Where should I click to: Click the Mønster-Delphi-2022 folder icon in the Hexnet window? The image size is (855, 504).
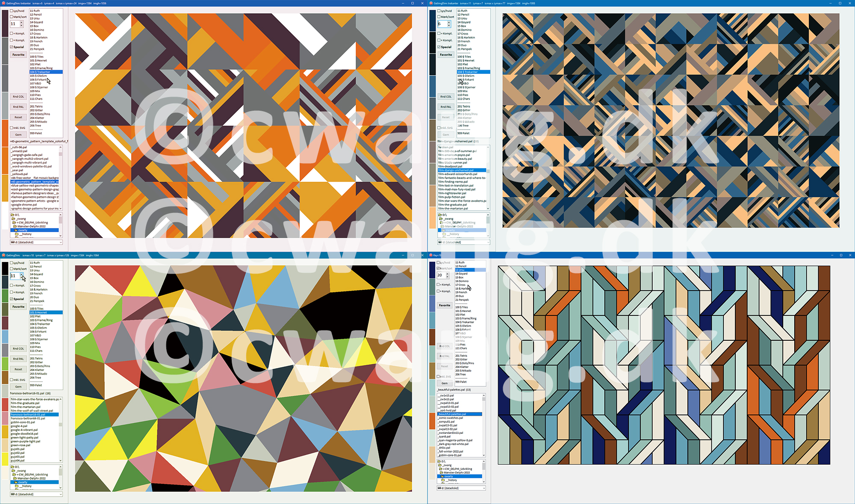15,478
